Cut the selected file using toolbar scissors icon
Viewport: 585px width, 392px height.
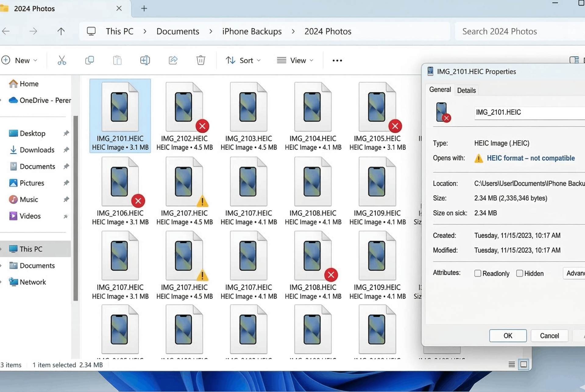(x=62, y=60)
